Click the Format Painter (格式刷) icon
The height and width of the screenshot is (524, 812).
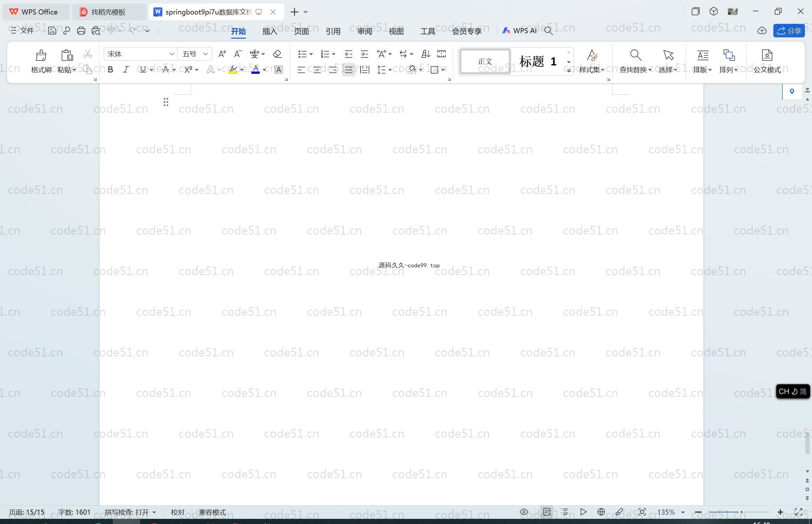(41, 55)
